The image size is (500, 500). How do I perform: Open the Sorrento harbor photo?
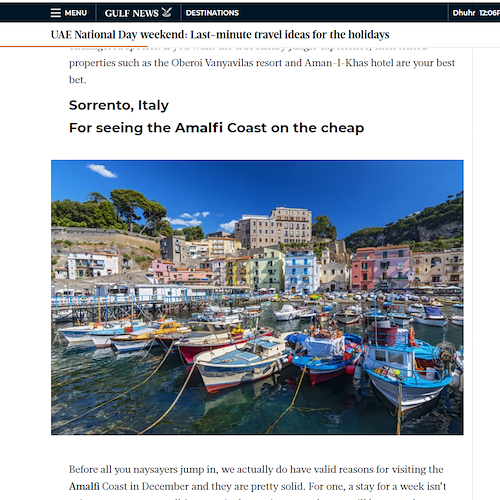pyautogui.click(x=257, y=297)
